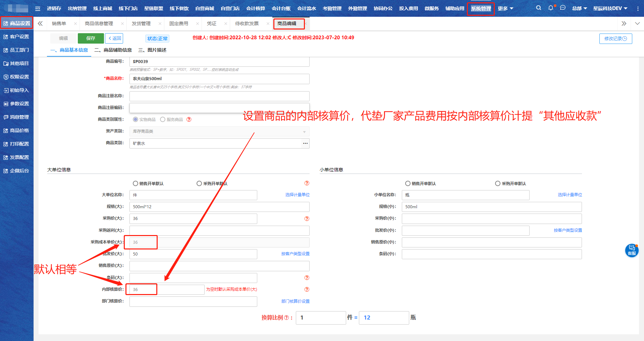644x341 pixels.
Task: Open the floating 客服 customer service button
Action: 632,250
